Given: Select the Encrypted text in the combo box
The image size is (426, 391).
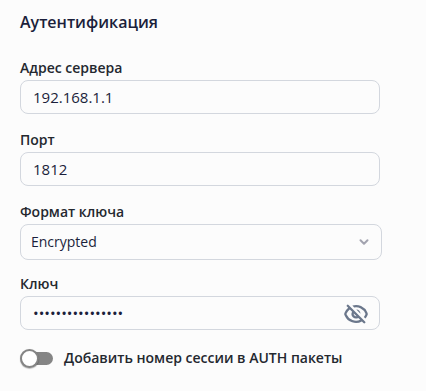Looking at the screenshot, I should tap(64, 242).
